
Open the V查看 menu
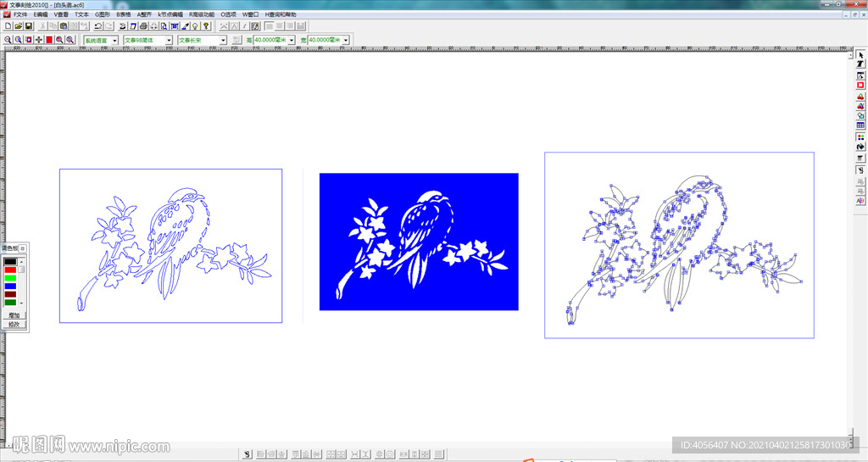point(61,14)
